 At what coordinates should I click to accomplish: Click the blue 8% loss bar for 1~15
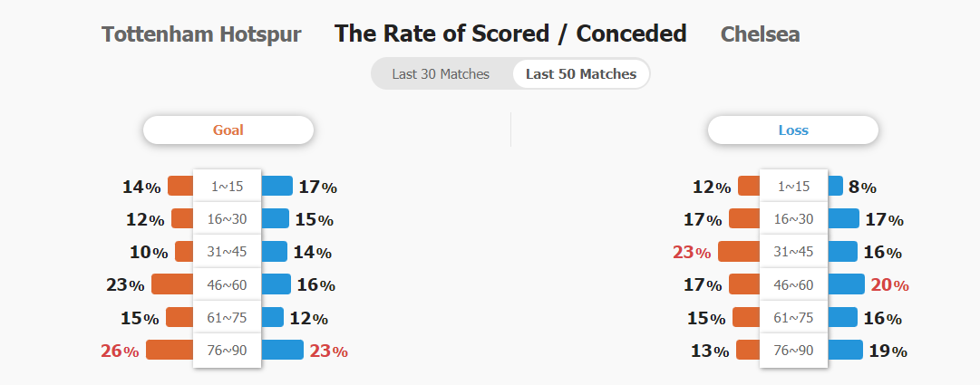point(836,187)
